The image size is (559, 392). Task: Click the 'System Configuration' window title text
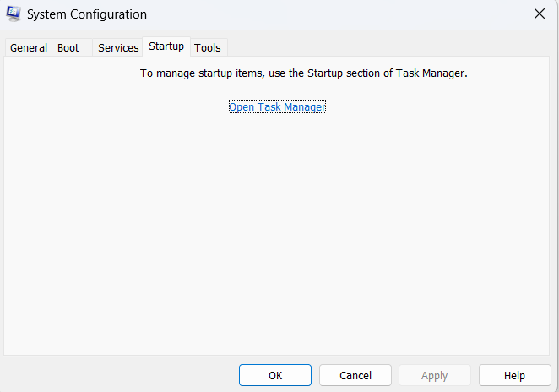click(x=88, y=14)
